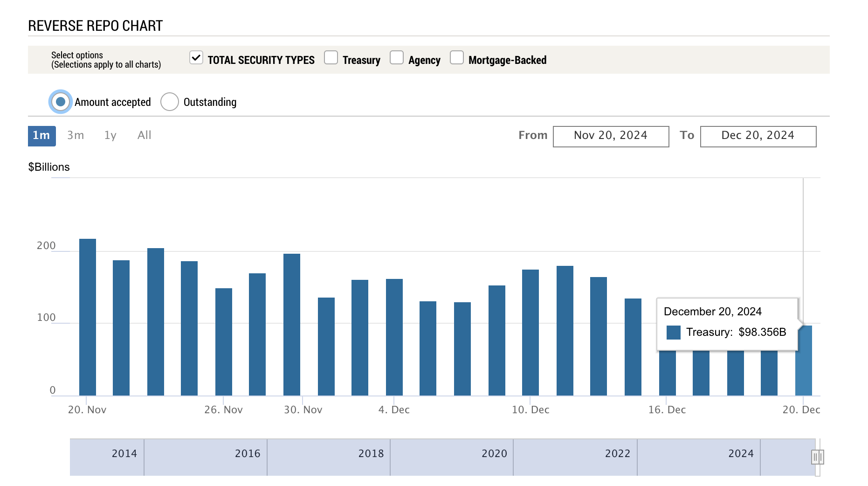The width and height of the screenshot is (868, 486).
Task: Click 2020 in the timeline navigator
Action: tap(494, 454)
